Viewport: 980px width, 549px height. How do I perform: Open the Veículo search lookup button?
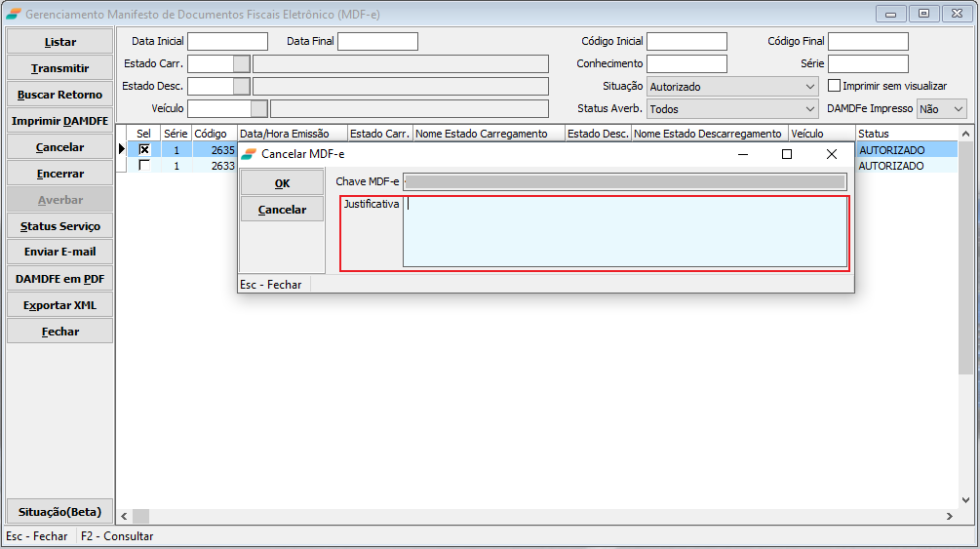258,109
